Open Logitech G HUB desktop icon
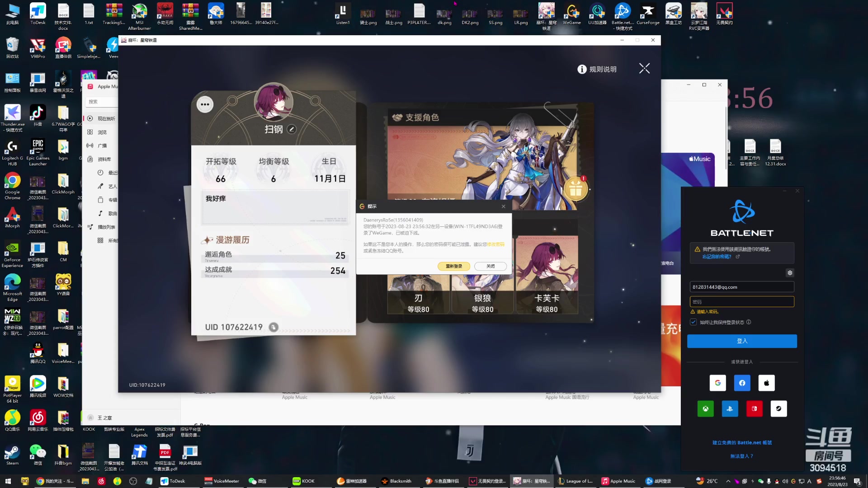The height and width of the screenshot is (488, 868). 13,152
